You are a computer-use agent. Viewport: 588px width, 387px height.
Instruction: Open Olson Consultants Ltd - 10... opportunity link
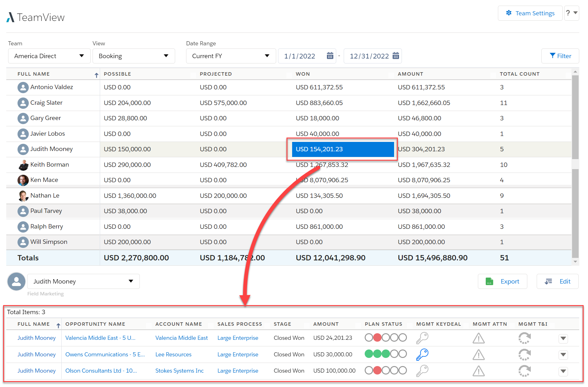[x=101, y=371]
